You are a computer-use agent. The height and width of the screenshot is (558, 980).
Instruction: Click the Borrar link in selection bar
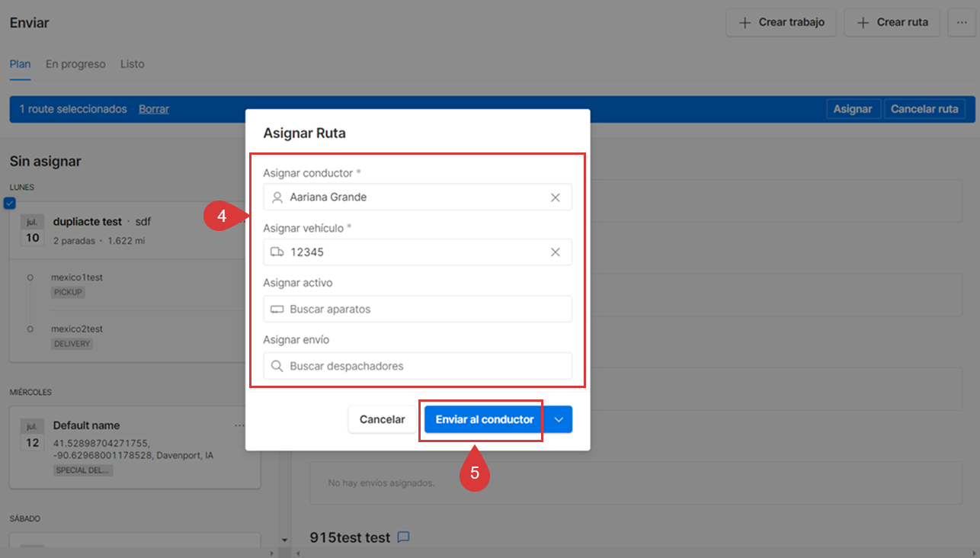[x=154, y=109]
